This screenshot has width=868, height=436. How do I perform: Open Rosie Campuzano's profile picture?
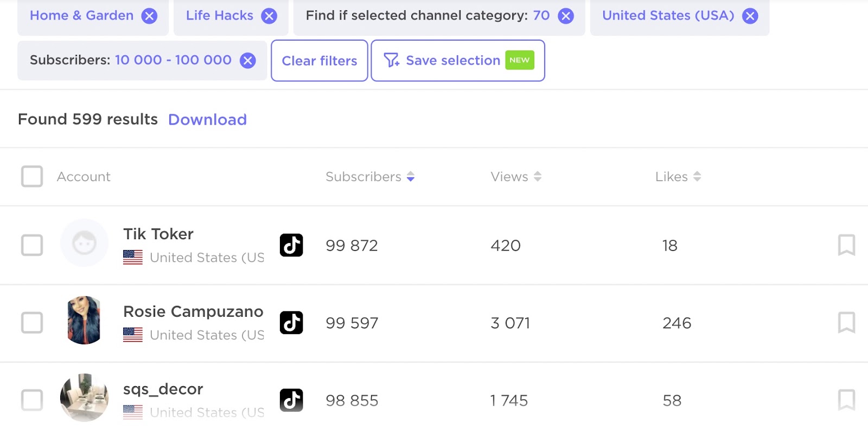pos(84,320)
